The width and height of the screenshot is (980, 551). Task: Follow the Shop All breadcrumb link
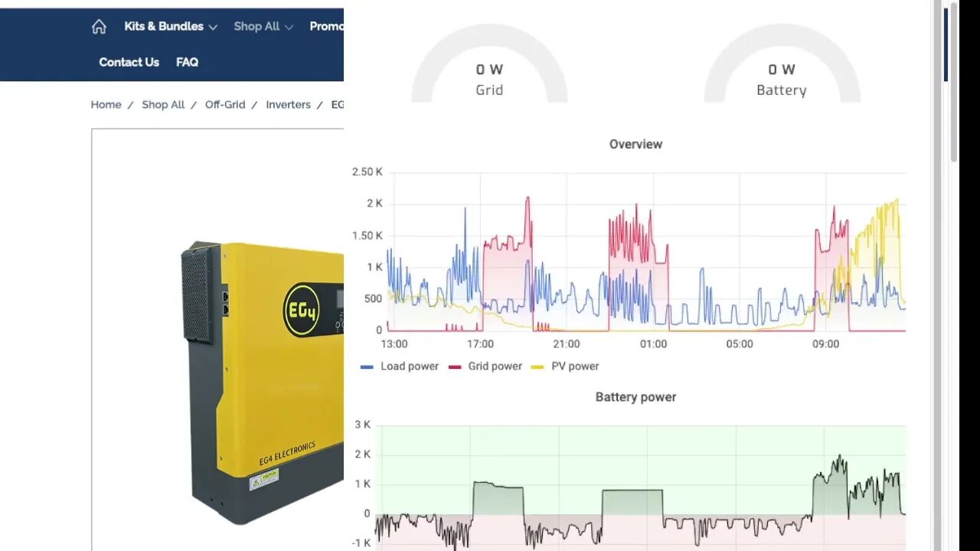(163, 105)
